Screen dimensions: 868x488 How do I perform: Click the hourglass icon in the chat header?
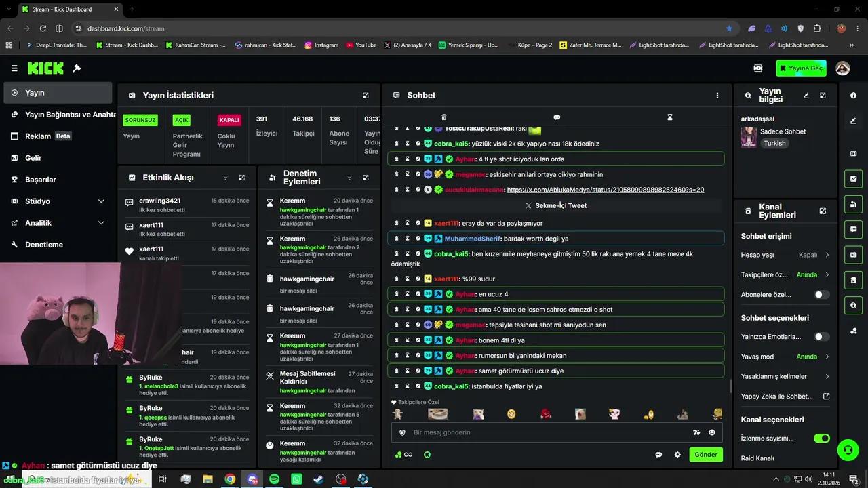[669, 117]
